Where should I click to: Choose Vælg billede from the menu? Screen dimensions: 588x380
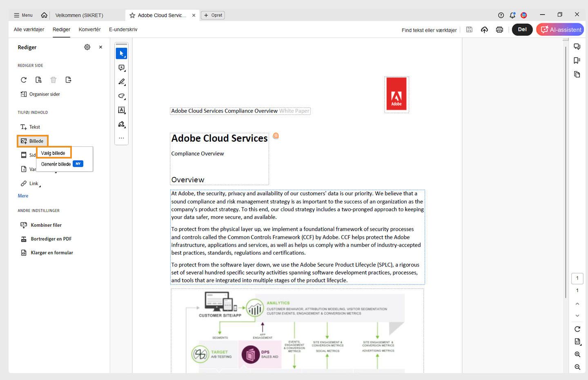[x=53, y=152]
